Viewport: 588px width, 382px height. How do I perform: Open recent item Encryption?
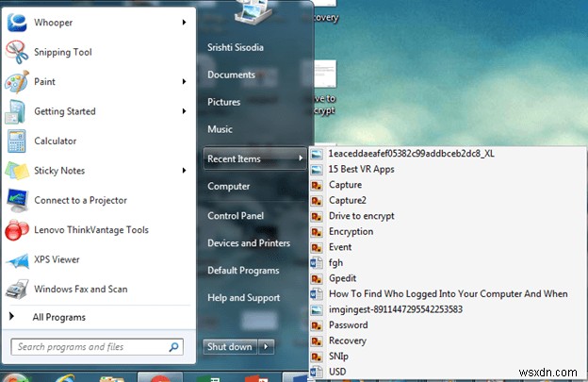pyautogui.click(x=351, y=232)
